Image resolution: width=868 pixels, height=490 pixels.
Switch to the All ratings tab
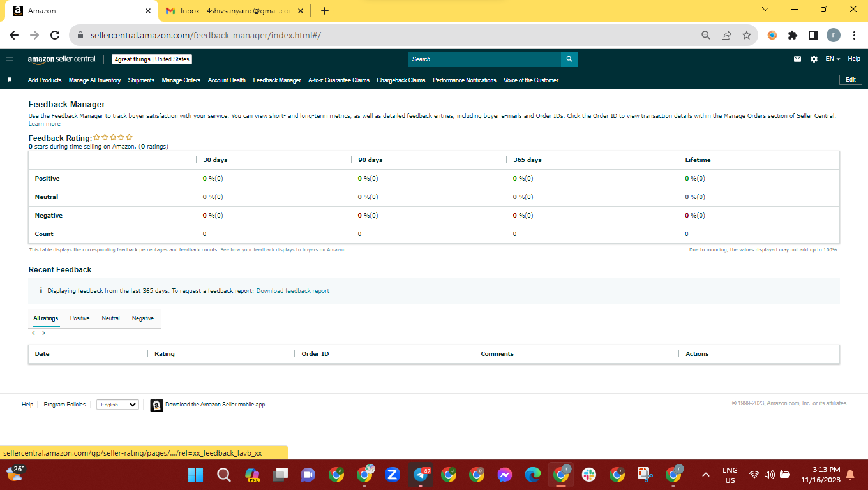tap(46, 318)
